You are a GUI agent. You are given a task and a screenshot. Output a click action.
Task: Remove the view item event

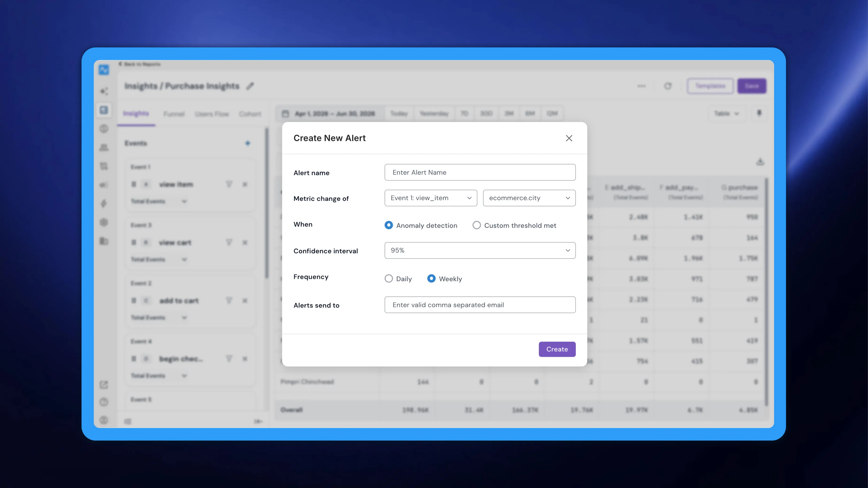click(245, 184)
